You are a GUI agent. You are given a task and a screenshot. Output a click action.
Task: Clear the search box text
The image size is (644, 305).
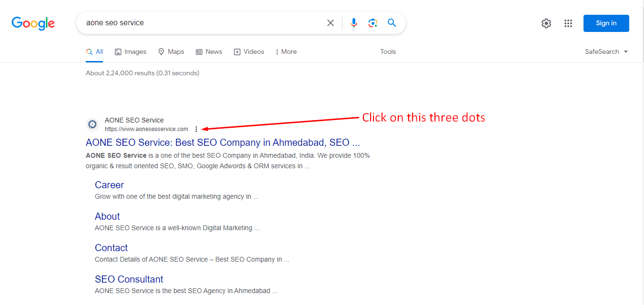point(330,23)
